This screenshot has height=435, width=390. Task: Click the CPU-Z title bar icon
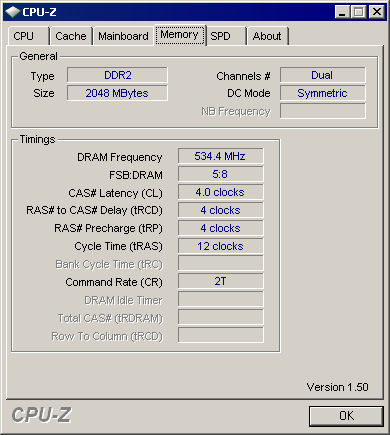coord(13,12)
